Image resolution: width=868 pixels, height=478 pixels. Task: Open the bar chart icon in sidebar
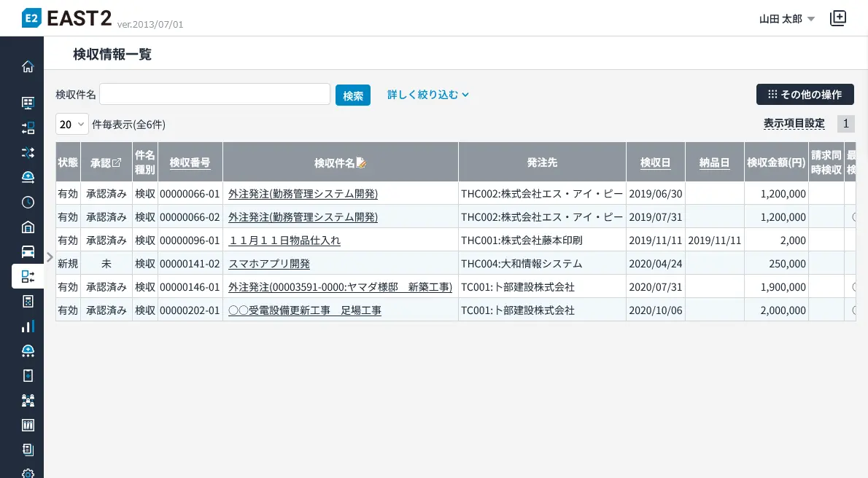[x=28, y=326]
